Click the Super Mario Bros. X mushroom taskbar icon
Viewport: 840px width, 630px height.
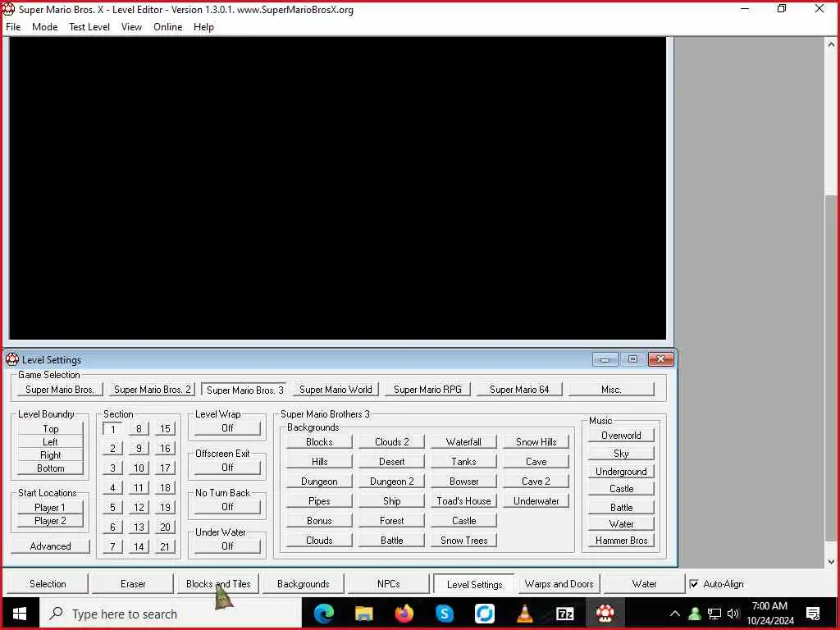tap(605, 614)
